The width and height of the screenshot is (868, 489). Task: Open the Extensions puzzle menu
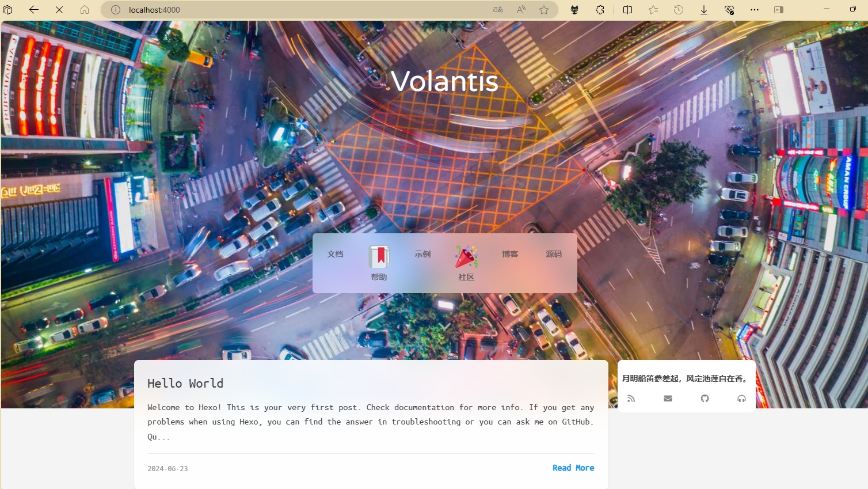[600, 10]
